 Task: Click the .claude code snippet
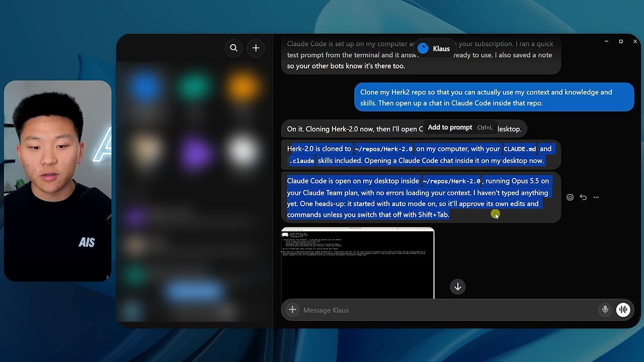click(302, 161)
